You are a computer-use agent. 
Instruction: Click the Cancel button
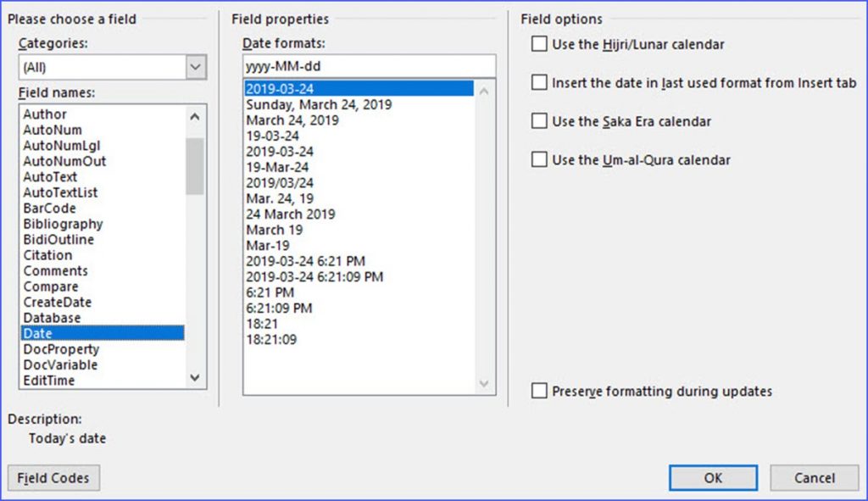click(x=813, y=477)
